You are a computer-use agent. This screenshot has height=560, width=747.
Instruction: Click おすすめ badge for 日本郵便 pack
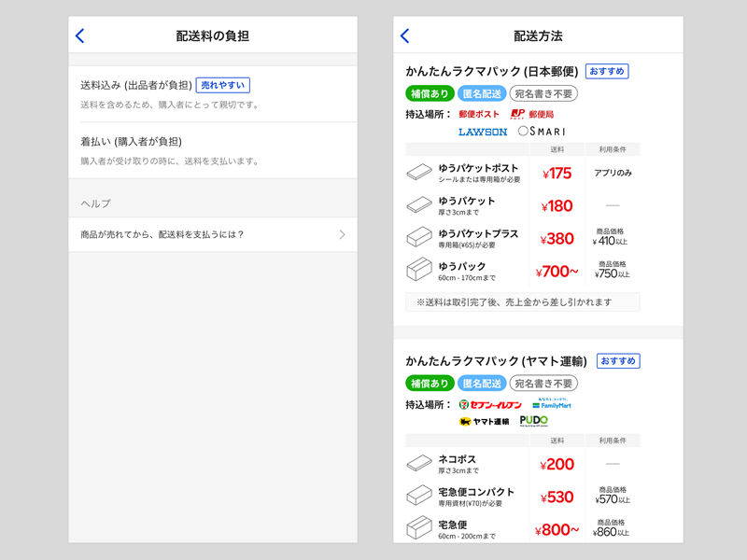tap(607, 72)
